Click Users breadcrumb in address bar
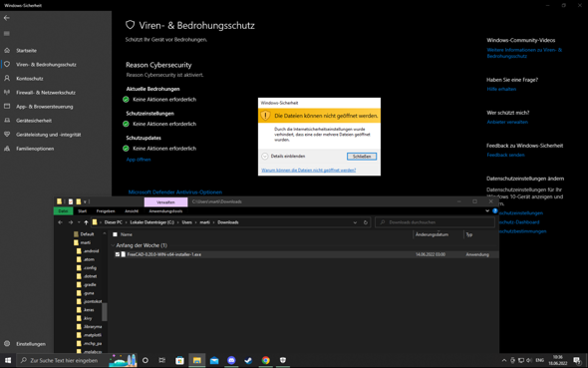The image size is (588, 368). coord(186,222)
